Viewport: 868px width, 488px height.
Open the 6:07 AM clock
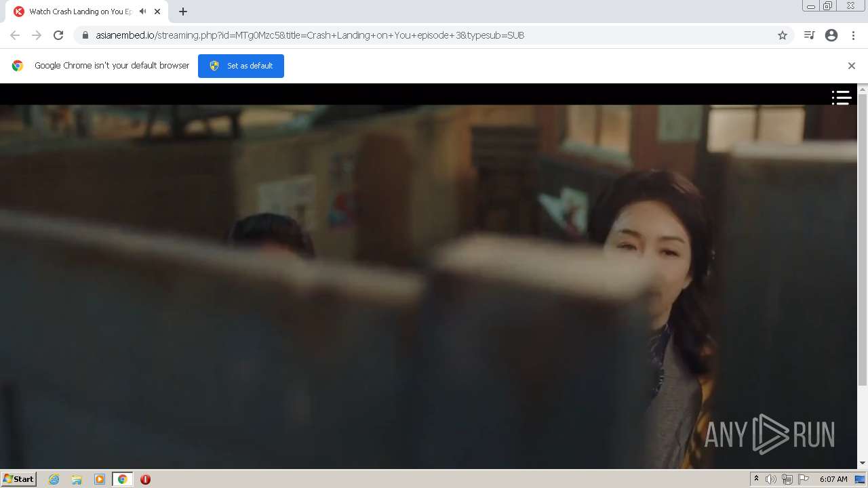pos(833,479)
